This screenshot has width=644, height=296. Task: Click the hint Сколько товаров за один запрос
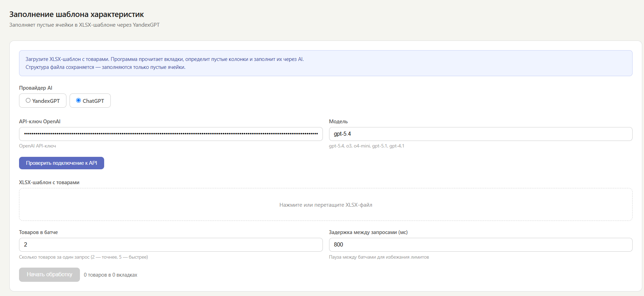83,257
